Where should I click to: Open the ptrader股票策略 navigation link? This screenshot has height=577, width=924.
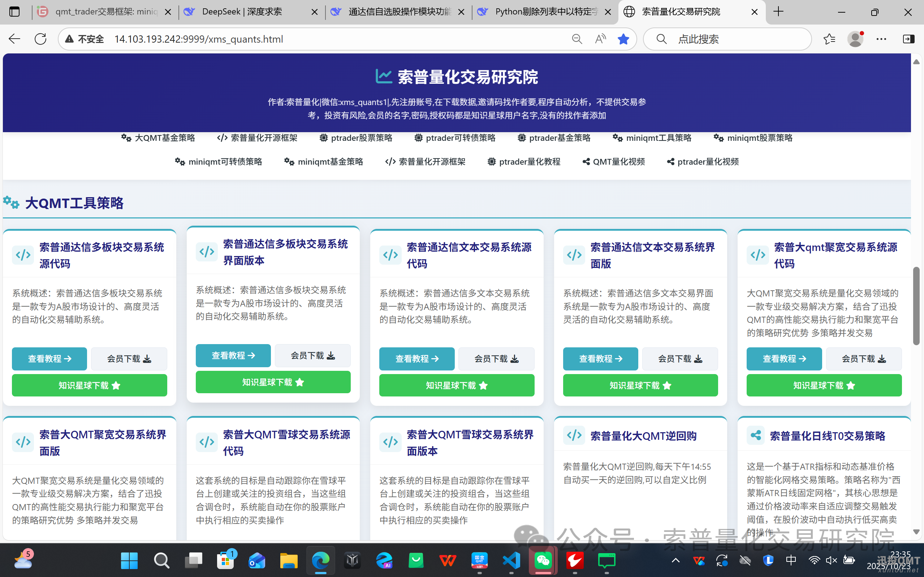coord(356,138)
